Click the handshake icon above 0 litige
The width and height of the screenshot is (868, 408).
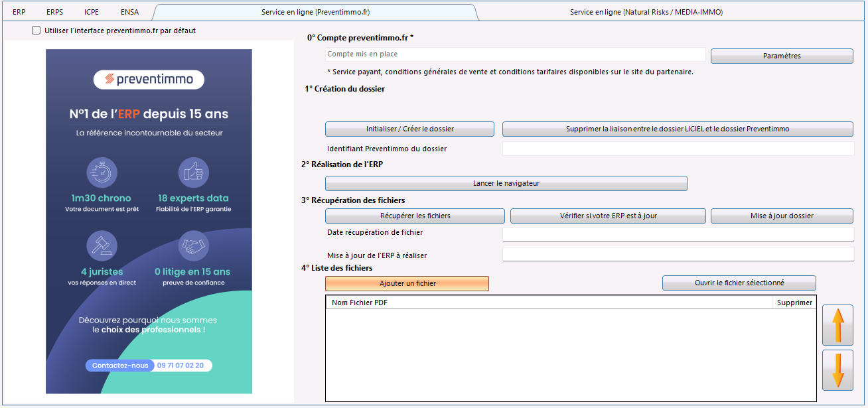click(194, 246)
